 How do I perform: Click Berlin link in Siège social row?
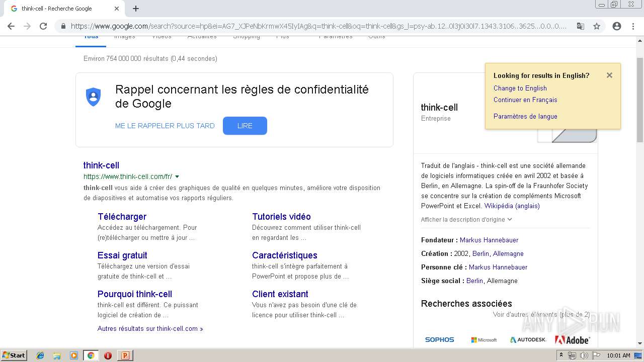click(474, 281)
